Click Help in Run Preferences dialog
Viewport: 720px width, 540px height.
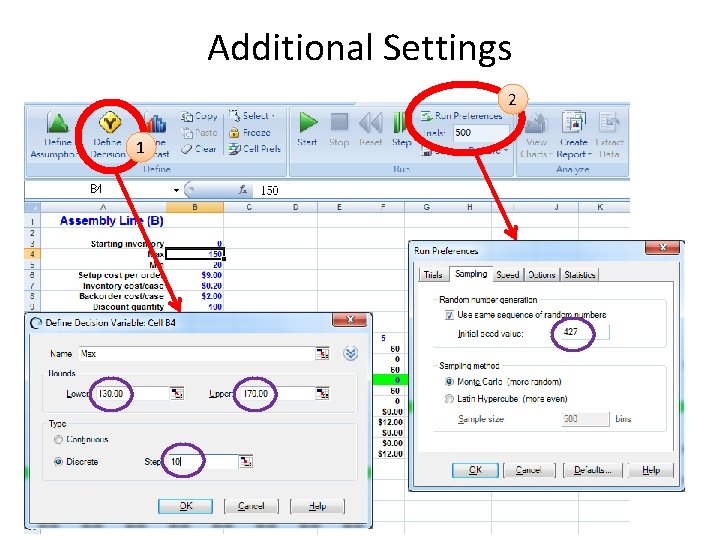(x=651, y=470)
